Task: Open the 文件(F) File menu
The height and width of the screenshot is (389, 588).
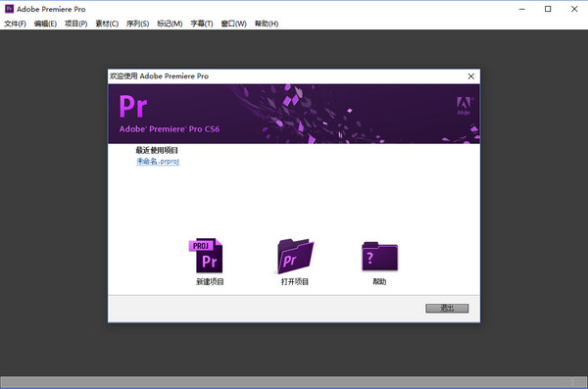Action: click(x=15, y=24)
